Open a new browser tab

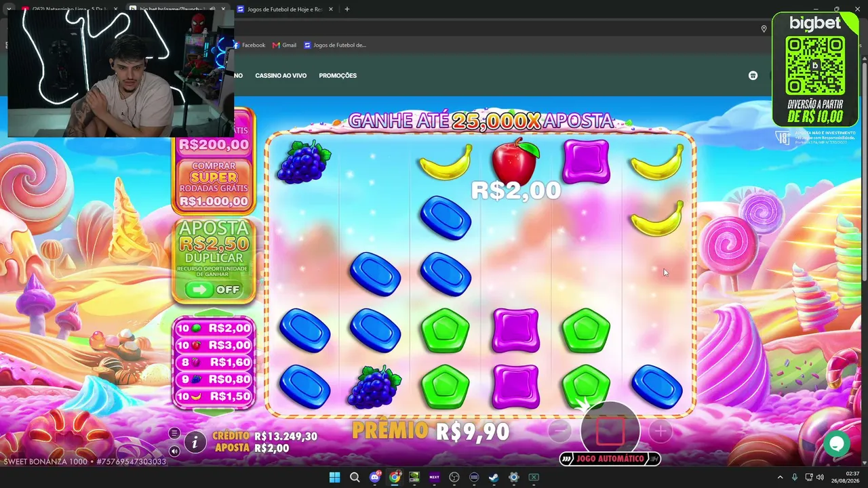(x=347, y=9)
